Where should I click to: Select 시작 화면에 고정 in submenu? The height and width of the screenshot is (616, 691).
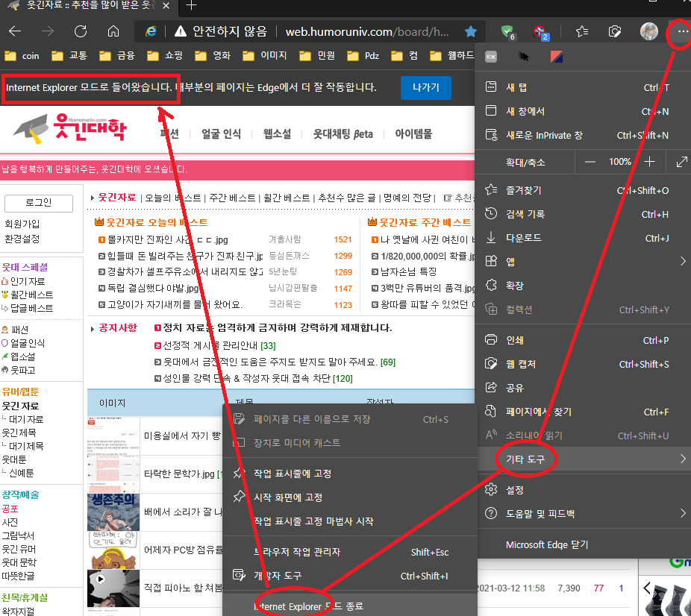click(x=350, y=497)
